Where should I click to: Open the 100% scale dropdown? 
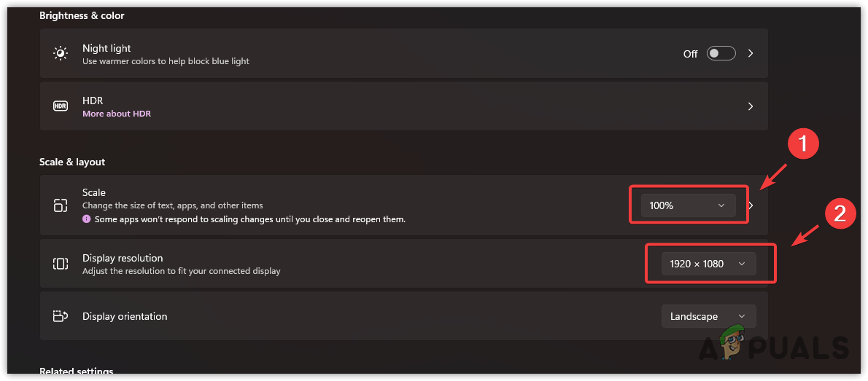(688, 205)
